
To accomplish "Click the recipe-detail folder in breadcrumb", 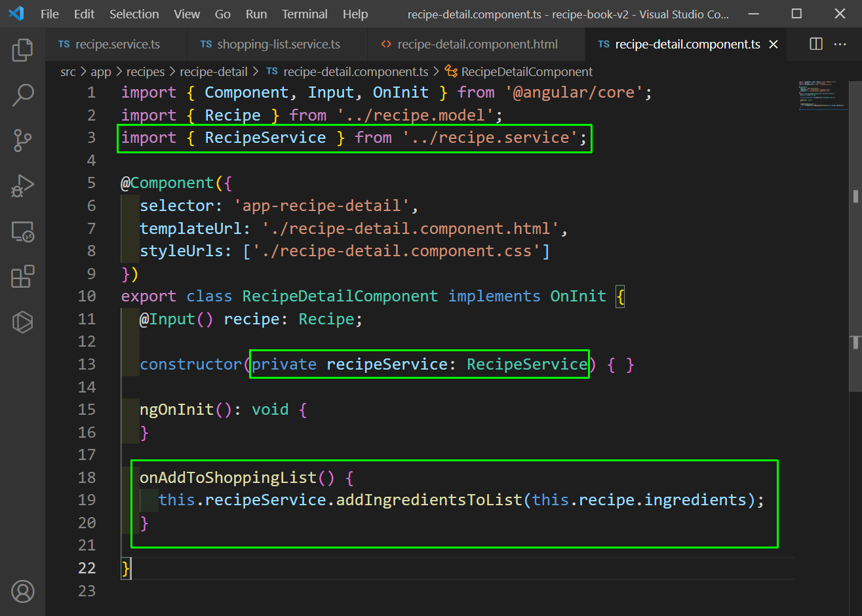I will (x=214, y=71).
